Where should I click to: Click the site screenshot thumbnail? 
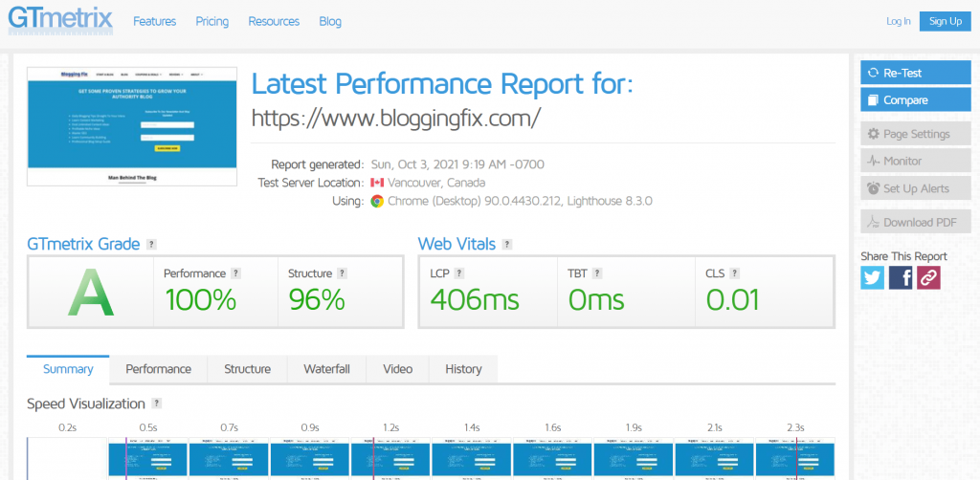132,127
